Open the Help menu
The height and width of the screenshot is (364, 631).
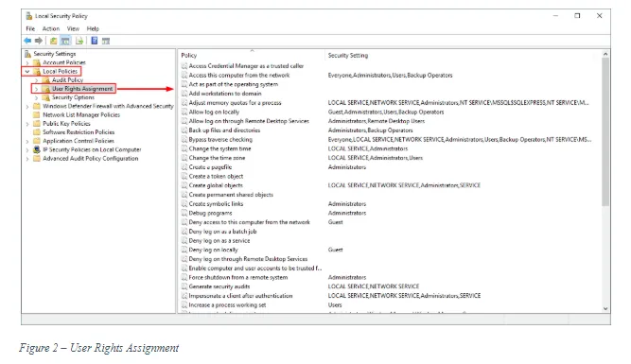[x=93, y=28]
